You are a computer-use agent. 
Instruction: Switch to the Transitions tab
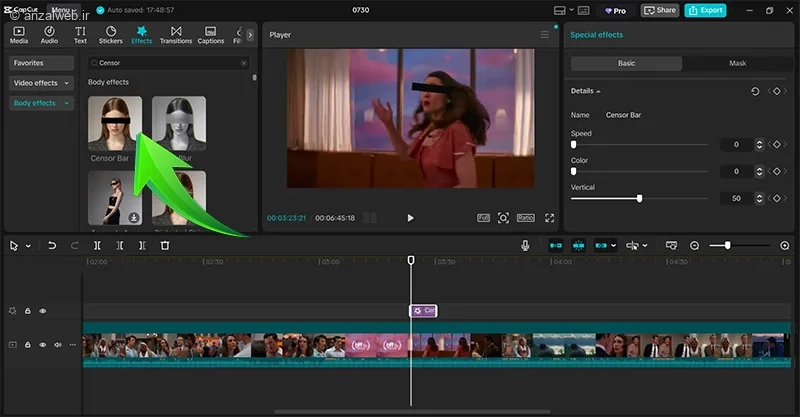[x=176, y=35]
